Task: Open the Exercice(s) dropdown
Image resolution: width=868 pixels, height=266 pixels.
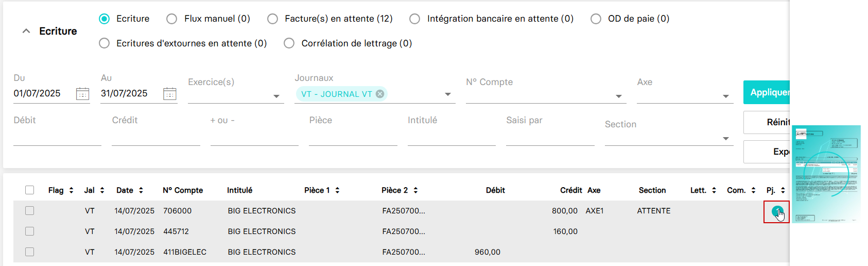Action: click(x=276, y=96)
